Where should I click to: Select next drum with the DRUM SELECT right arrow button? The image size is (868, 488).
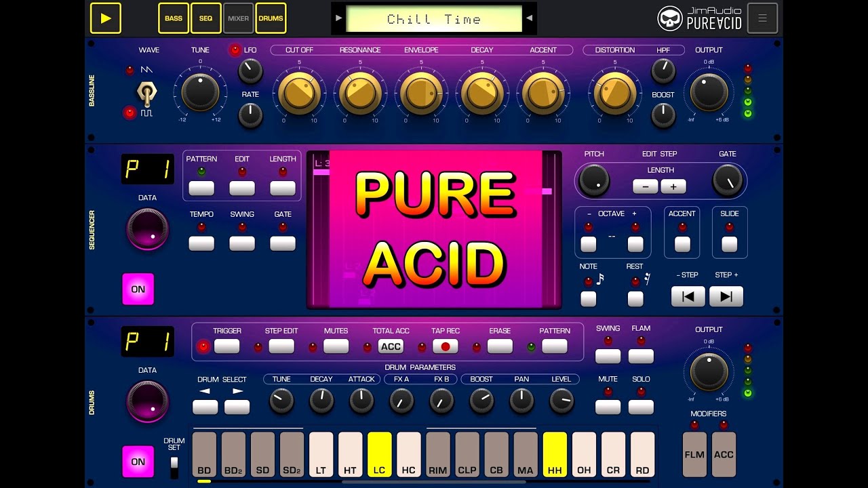click(x=237, y=407)
